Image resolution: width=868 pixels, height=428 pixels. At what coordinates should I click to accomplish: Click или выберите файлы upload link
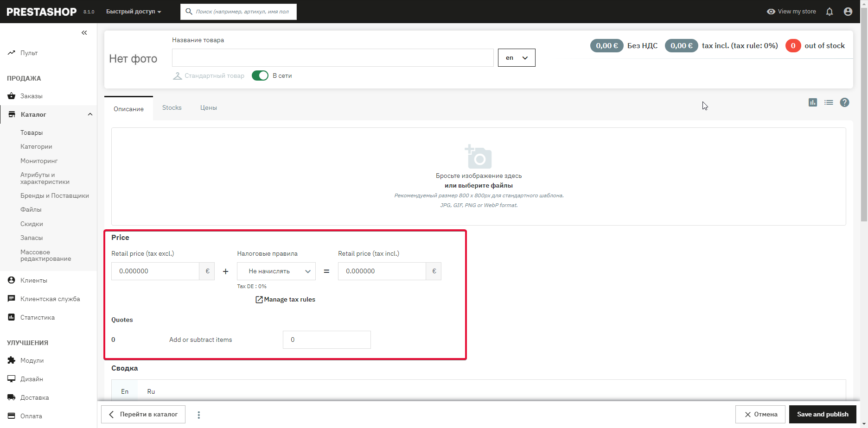coord(479,185)
